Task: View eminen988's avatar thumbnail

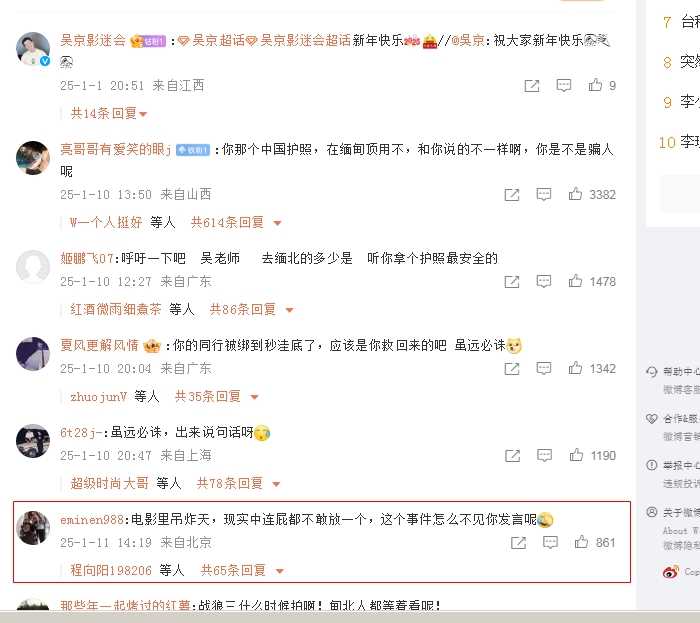Action: [33, 527]
